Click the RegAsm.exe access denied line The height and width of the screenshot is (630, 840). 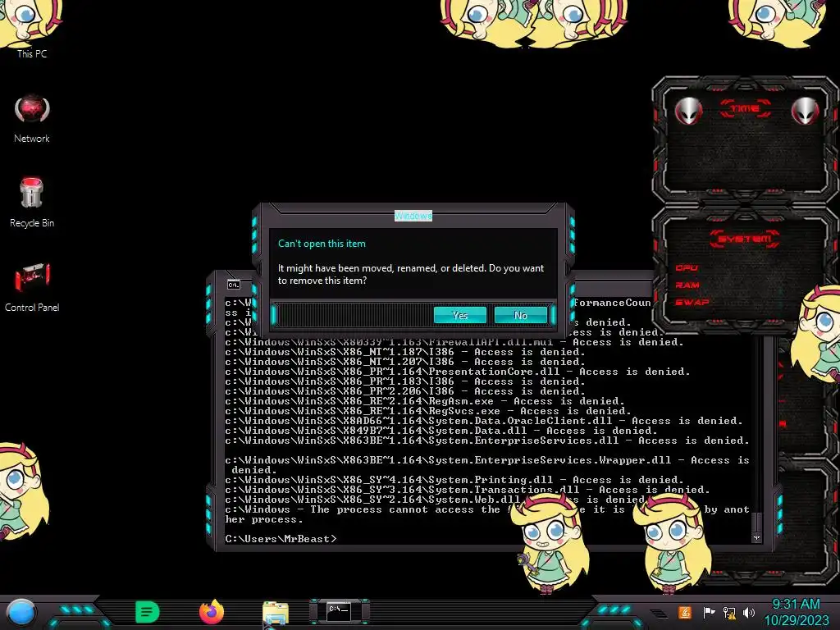[425, 401]
